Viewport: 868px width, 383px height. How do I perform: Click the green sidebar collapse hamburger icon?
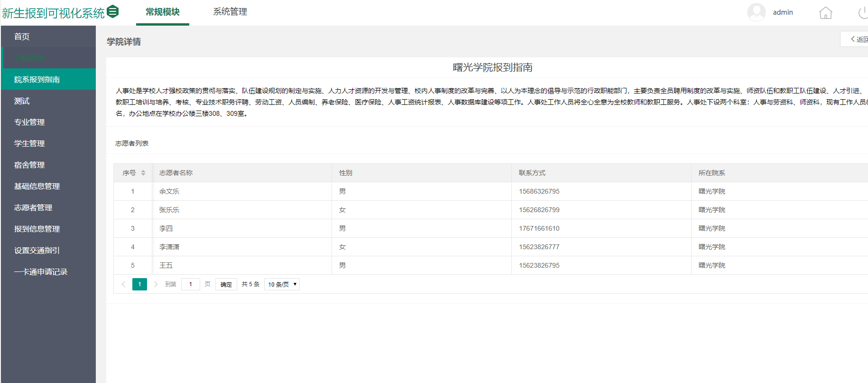(112, 11)
